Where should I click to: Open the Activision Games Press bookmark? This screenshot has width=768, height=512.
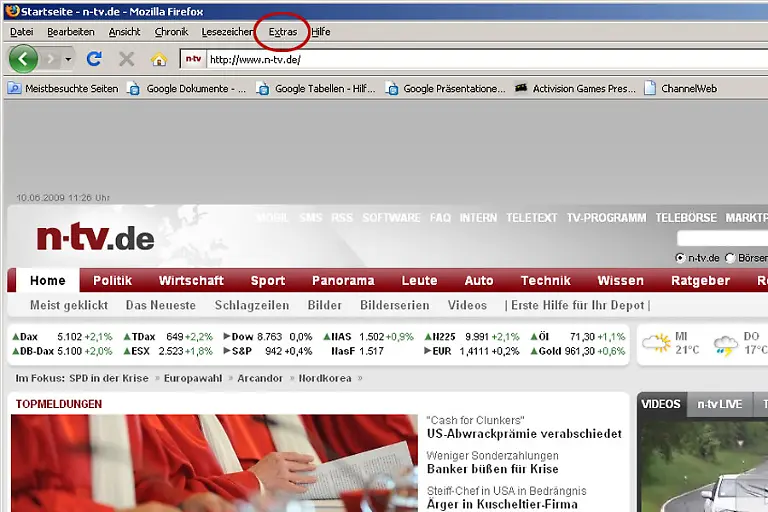[575, 88]
